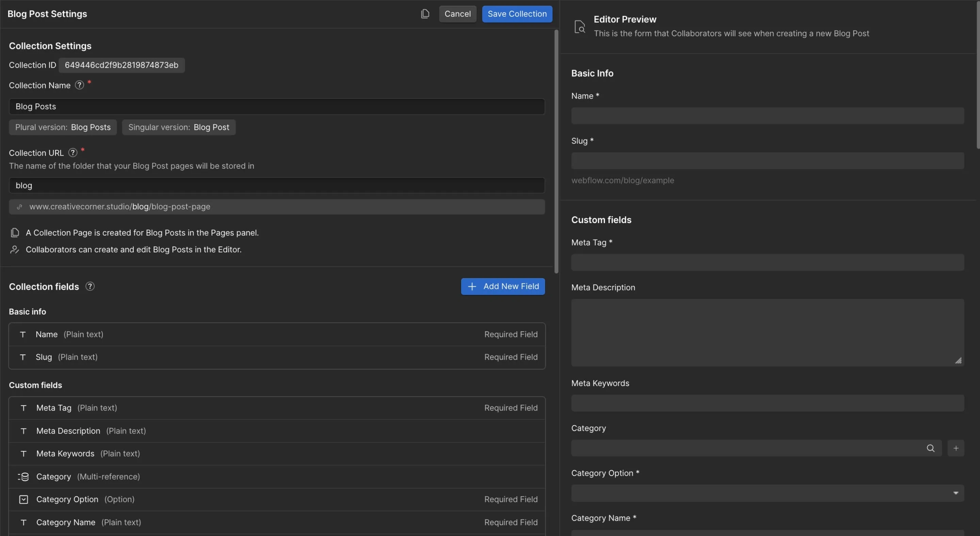Click the copy collection icon beside Cancel

(x=425, y=14)
